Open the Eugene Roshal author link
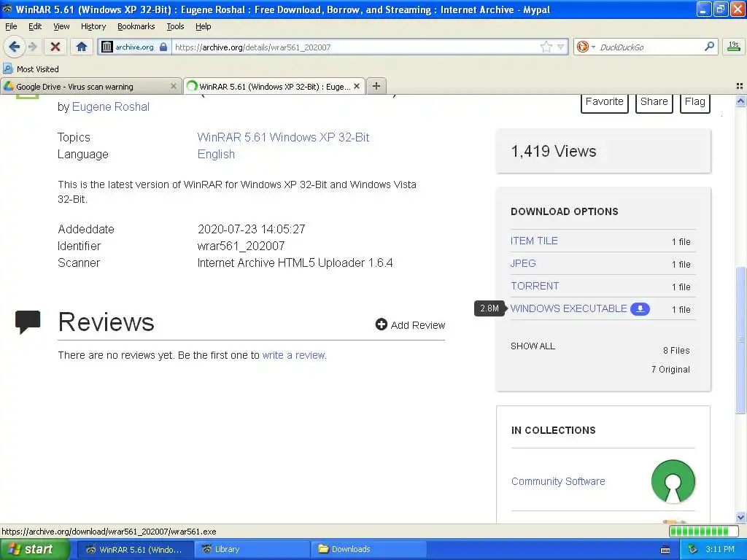Screen dimensions: 747x560 pos(111,106)
